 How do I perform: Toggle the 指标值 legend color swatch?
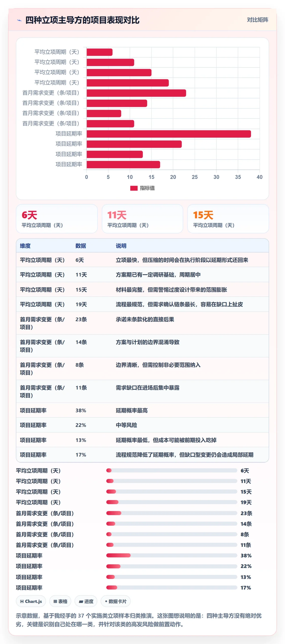134,188
